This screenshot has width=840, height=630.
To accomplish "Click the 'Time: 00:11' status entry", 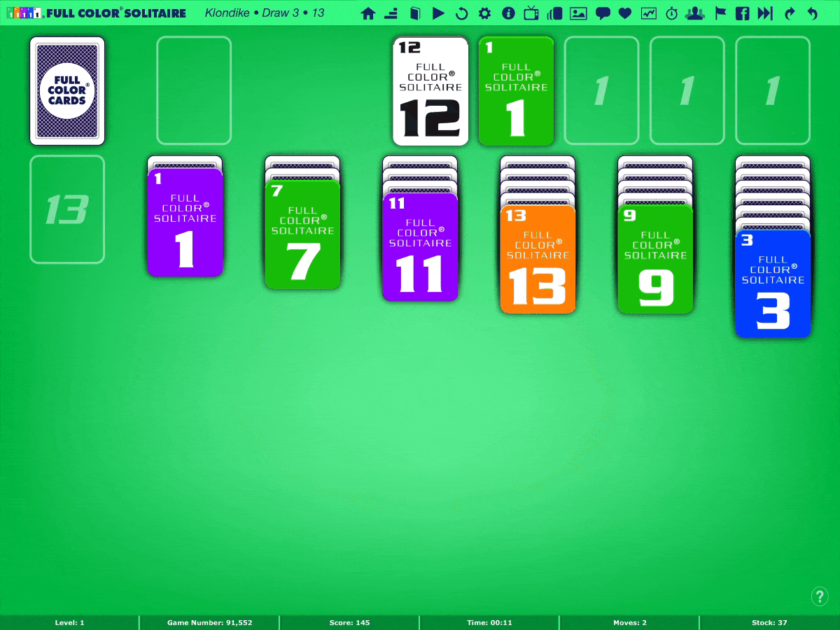I will 490,622.
